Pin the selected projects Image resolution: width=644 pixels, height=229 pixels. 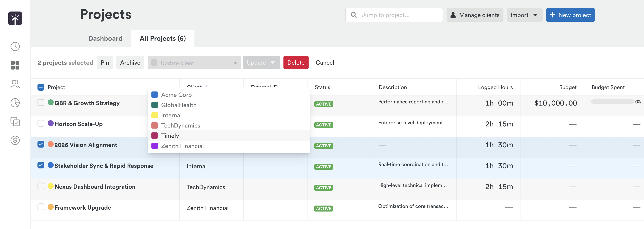click(x=105, y=62)
